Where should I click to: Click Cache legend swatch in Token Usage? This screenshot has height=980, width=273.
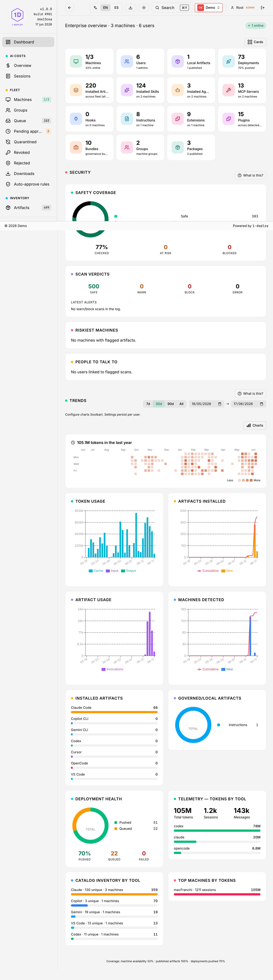click(91, 571)
